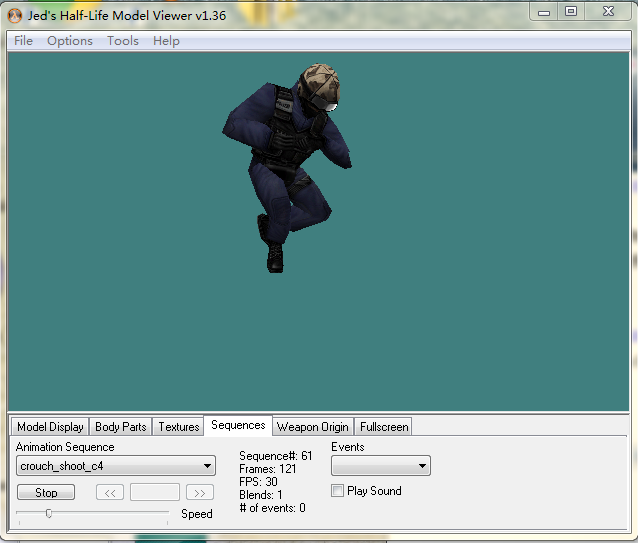Enable the Play Sound checkbox
638x543 pixels.
tap(337, 491)
